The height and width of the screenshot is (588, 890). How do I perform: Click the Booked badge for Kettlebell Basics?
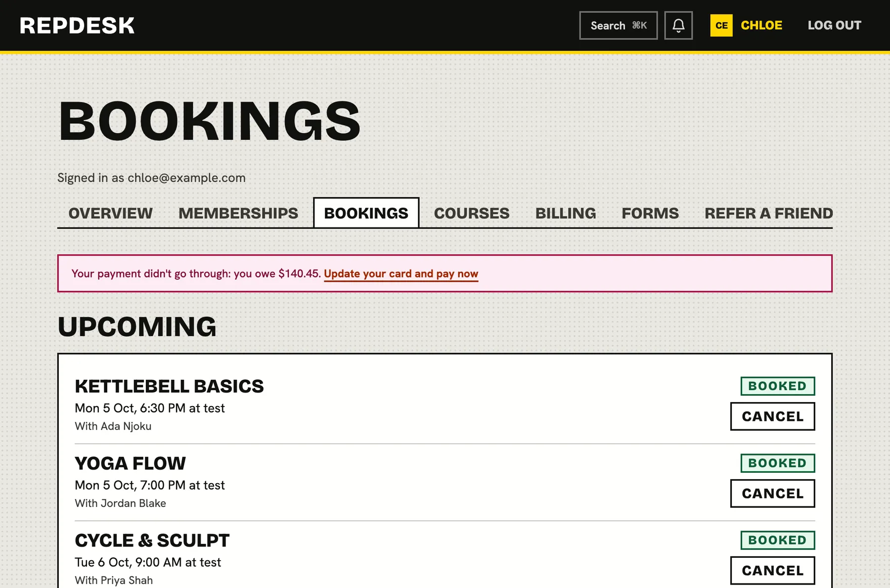click(x=778, y=386)
